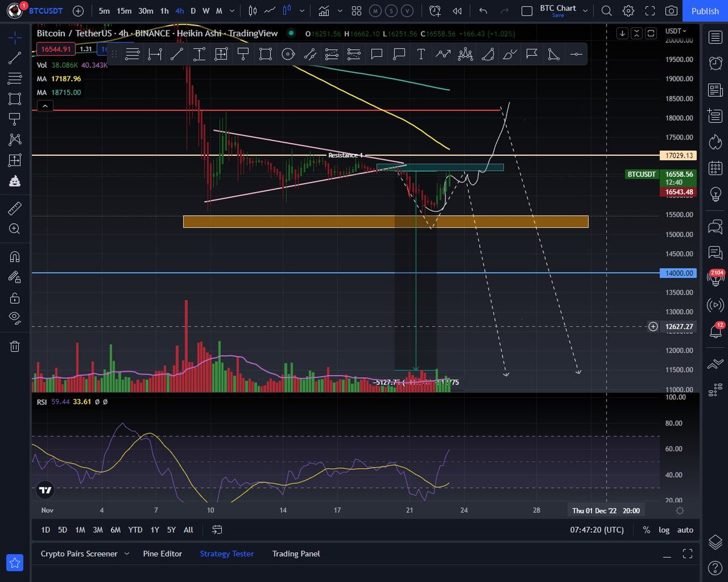Open the news panel in right sidebar

pyautogui.click(x=715, y=90)
